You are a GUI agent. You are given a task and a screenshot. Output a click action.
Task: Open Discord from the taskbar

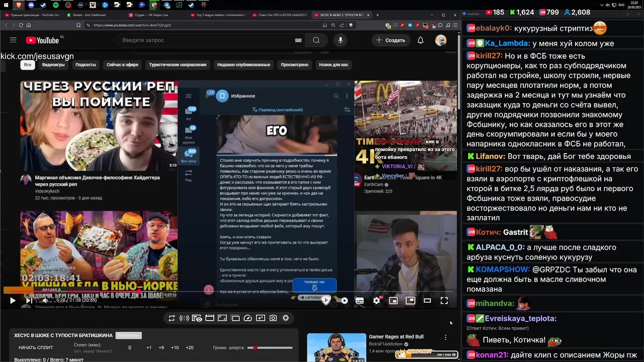31,5
